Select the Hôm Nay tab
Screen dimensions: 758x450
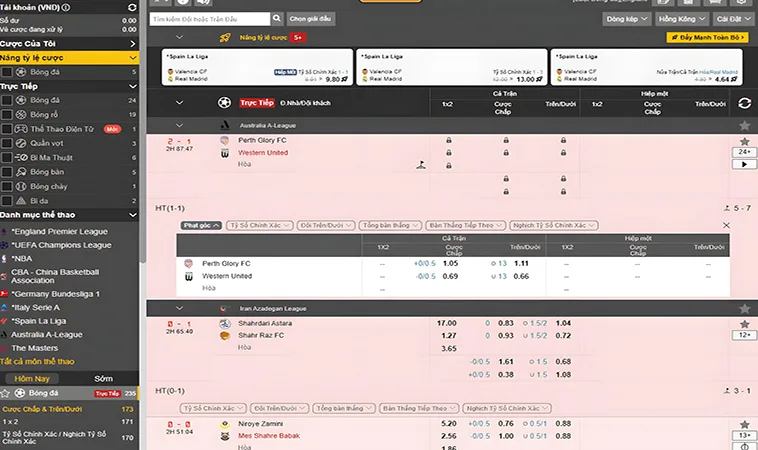[x=36, y=379]
